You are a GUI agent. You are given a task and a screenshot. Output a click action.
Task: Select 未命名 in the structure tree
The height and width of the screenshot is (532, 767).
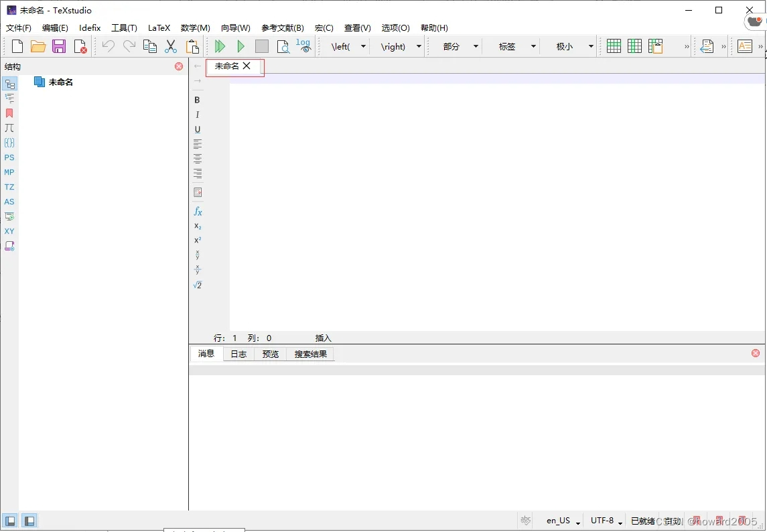click(x=61, y=82)
